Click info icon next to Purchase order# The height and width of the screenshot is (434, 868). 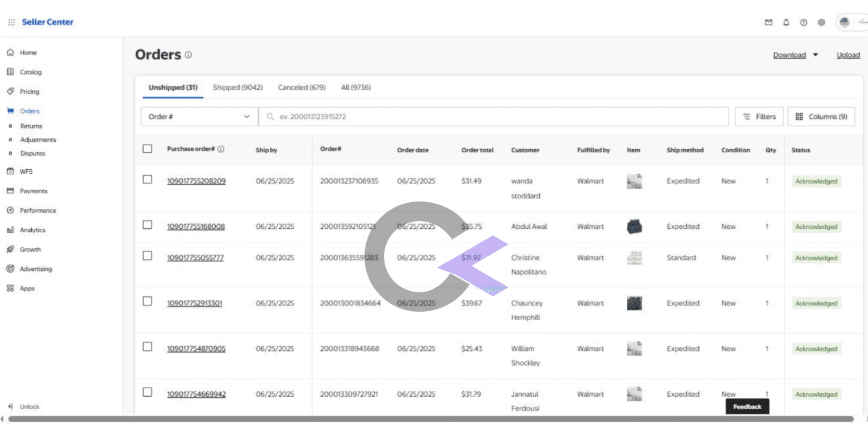pyautogui.click(x=221, y=149)
